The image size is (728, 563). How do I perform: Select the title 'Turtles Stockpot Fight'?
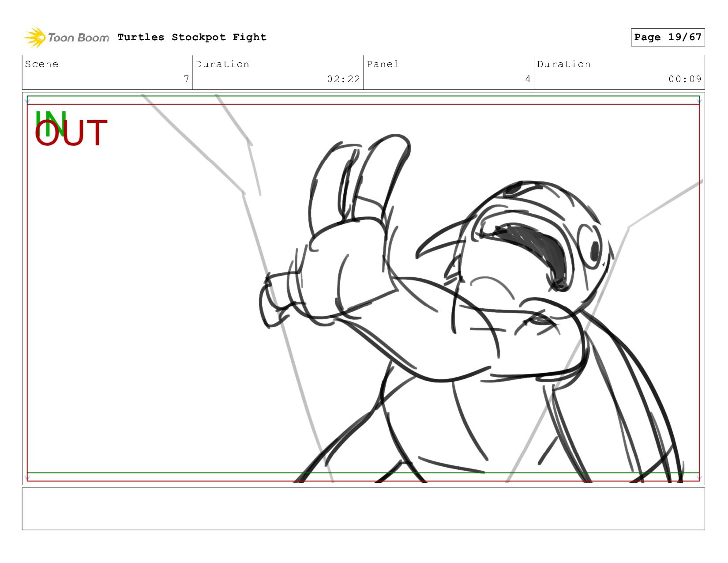coord(192,37)
